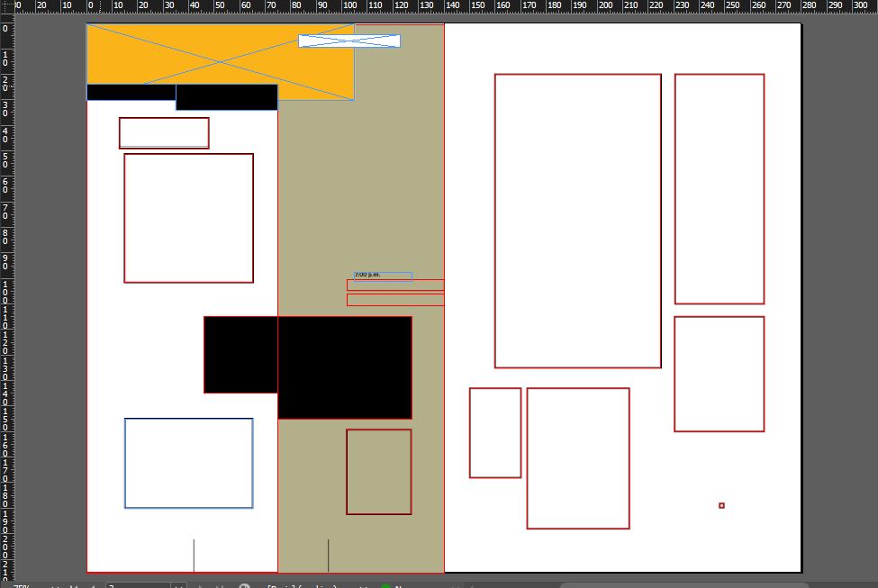
Task: Click the small wide frame above the large square frame
Action: coord(164,133)
